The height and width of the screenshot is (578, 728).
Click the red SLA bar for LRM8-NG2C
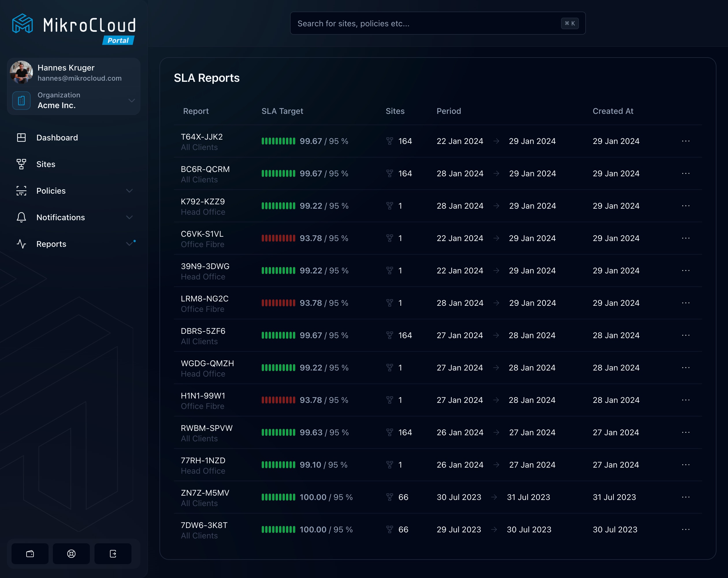[x=278, y=303]
